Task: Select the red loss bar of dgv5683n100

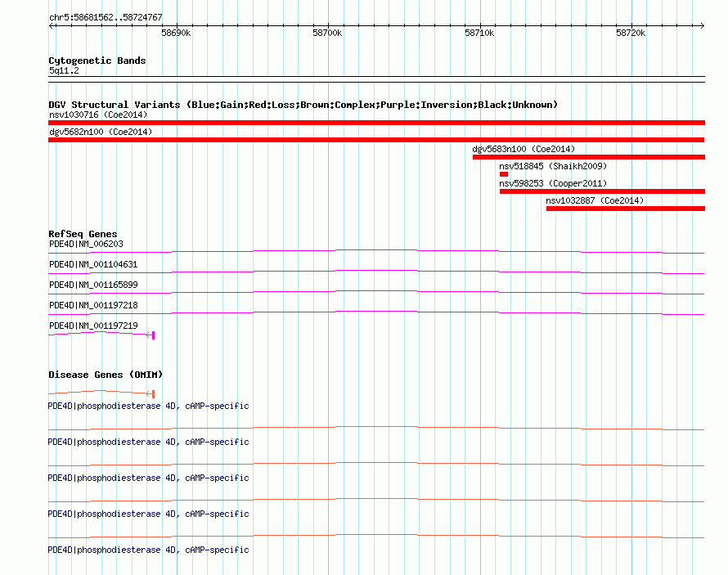Action: coord(589,157)
